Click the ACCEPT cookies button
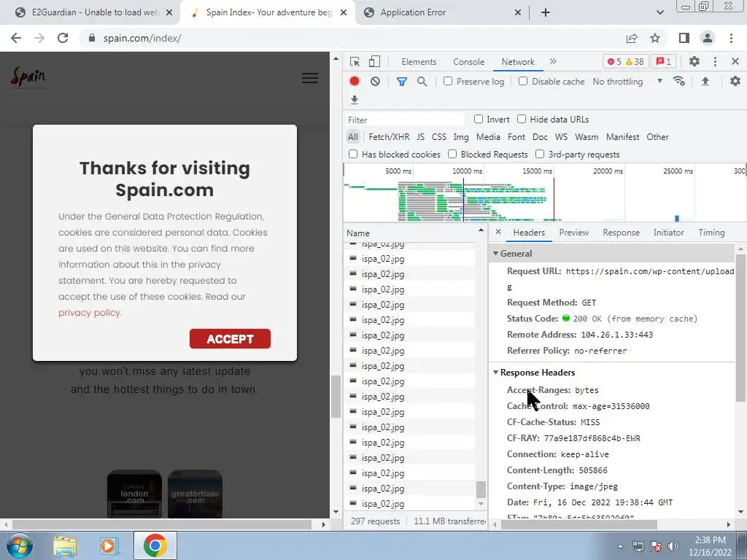 [230, 338]
